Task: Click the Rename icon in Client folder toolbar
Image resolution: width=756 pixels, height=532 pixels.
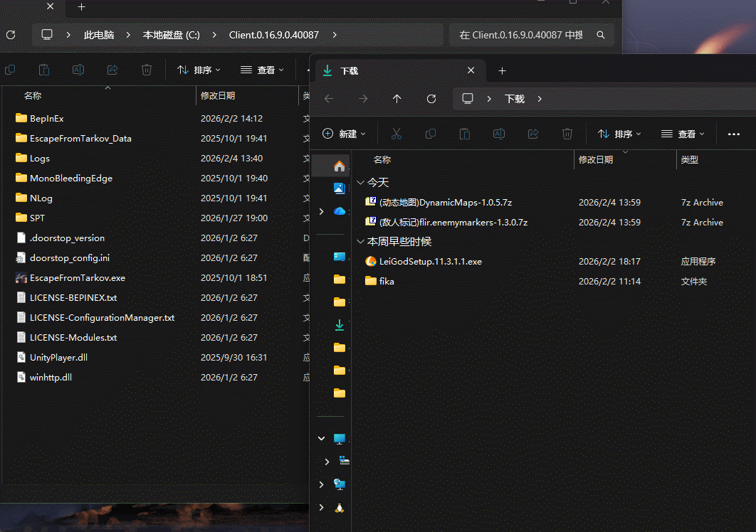Action: [78, 70]
